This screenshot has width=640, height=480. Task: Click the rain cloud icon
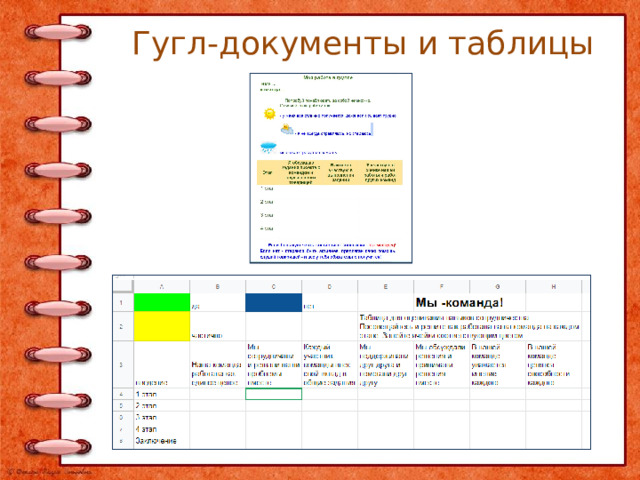coord(268,147)
